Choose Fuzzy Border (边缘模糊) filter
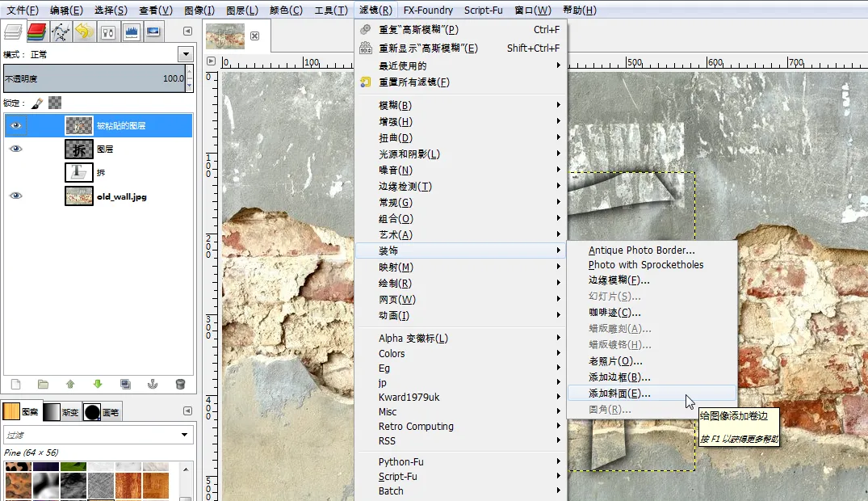Screen dimensions: 868x501 tap(652, 280)
